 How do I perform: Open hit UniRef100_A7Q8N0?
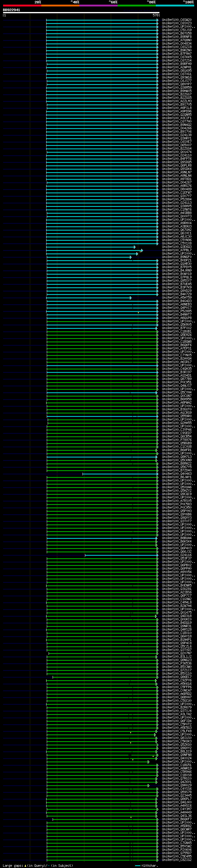point(177,40)
